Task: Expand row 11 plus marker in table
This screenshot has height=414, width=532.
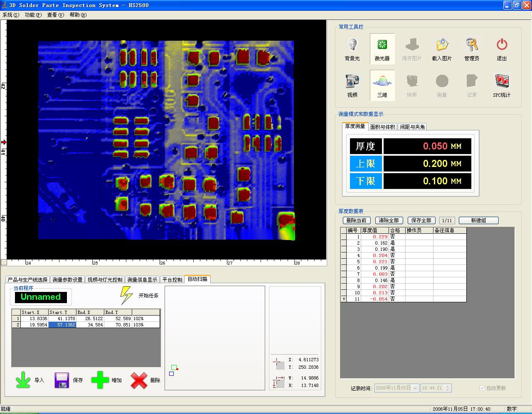Action: [343, 299]
